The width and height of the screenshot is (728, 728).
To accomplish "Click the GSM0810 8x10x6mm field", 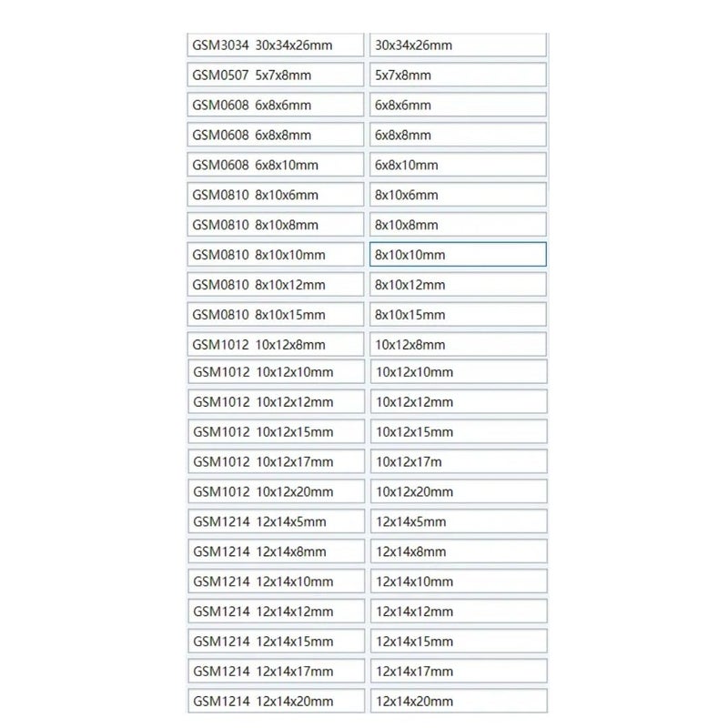I will pyautogui.click(x=276, y=195).
